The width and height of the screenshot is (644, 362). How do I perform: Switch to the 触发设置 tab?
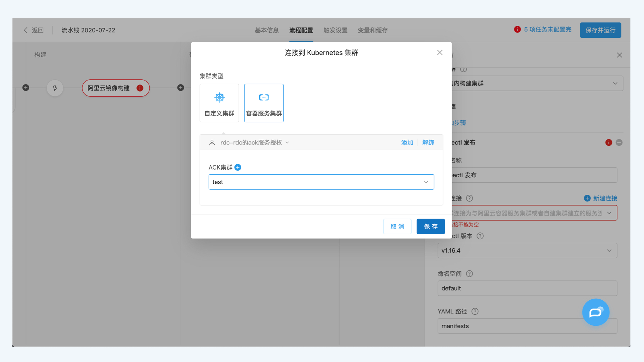coord(335,30)
